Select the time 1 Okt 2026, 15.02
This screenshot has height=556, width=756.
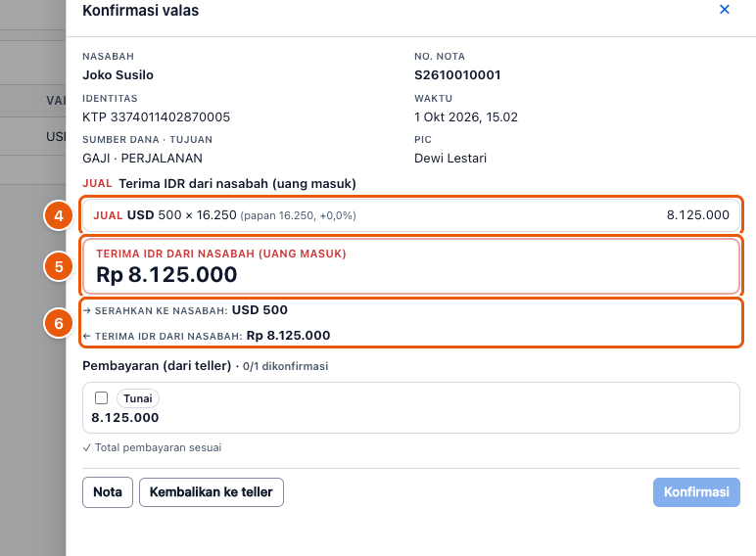(x=466, y=117)
